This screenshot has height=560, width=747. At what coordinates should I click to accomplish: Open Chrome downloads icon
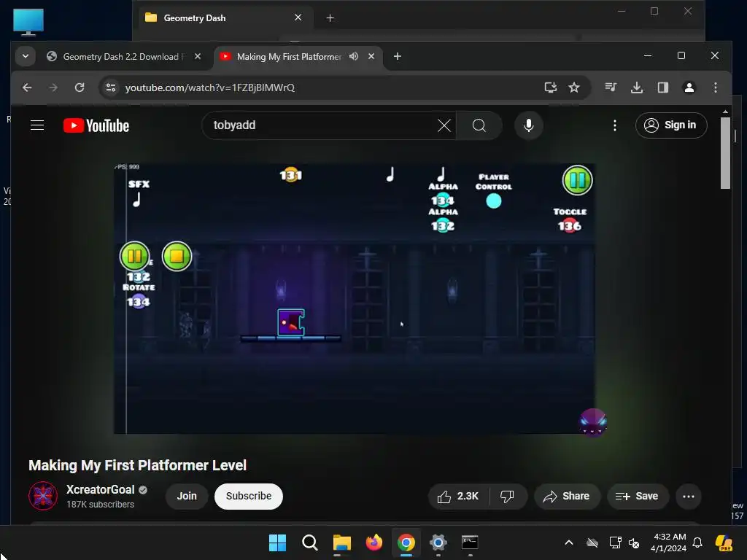(x=636, y=87)
